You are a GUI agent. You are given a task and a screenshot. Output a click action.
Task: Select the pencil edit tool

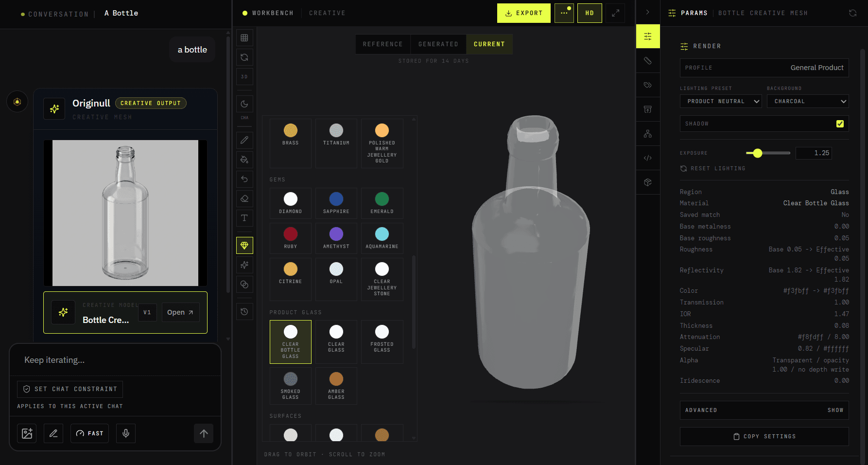(244, 140)
